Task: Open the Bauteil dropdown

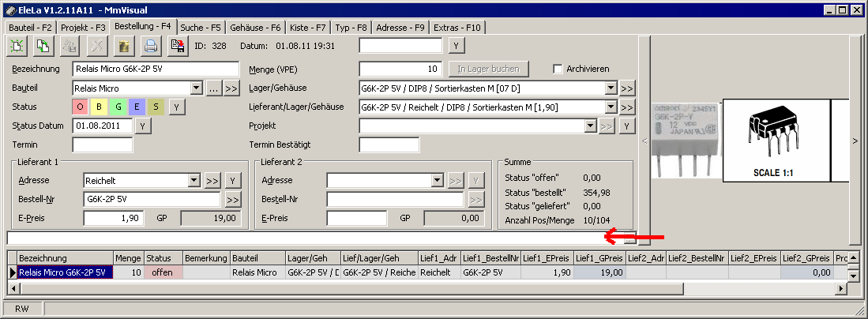Action: 195,88
